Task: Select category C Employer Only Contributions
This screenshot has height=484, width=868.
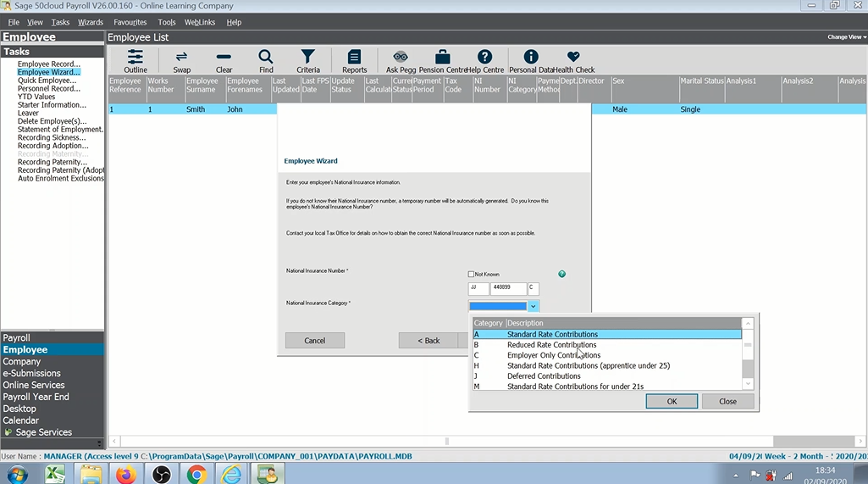Action: click(606, 355)
